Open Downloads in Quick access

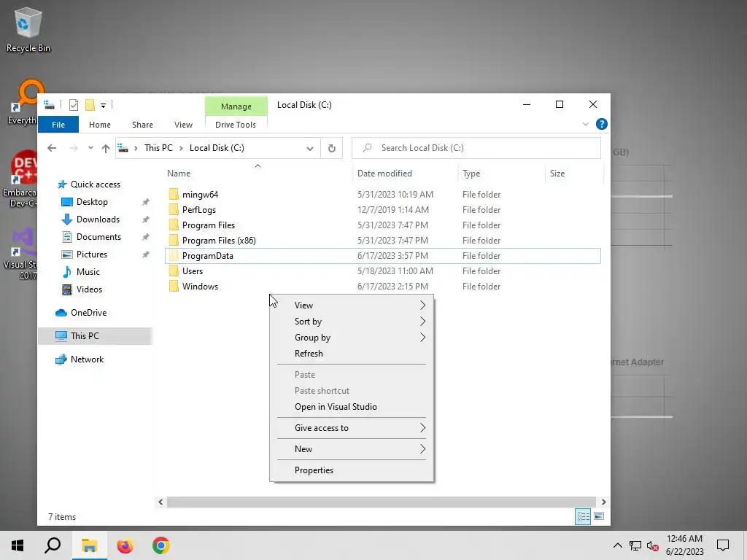98,219
